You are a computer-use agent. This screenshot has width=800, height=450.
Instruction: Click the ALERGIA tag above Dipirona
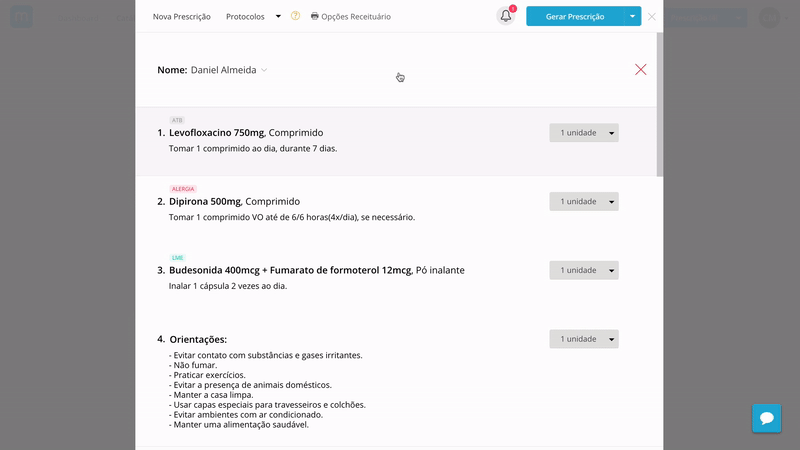tap(183, 189)
